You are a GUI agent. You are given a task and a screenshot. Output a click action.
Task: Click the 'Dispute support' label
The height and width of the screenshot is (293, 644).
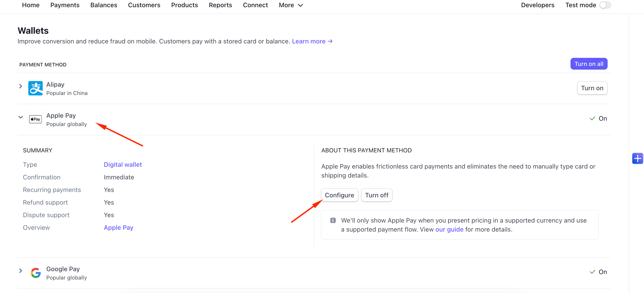coord(46,215)
